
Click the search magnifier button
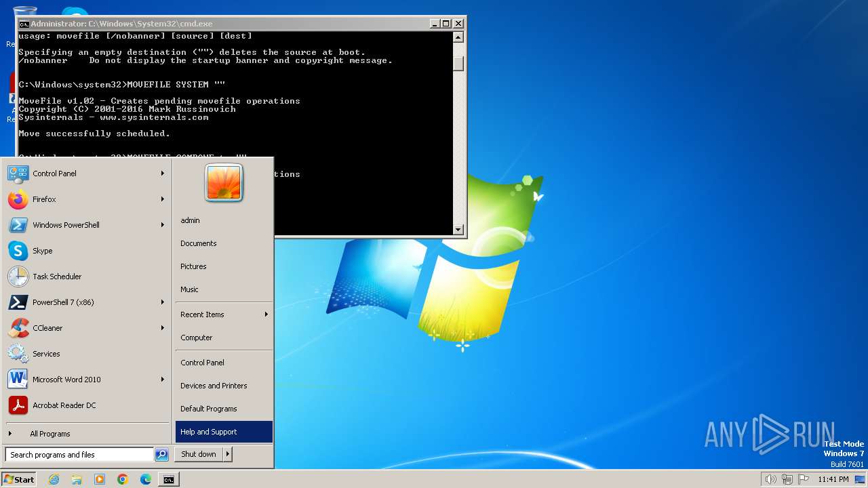tap(161, 455)
